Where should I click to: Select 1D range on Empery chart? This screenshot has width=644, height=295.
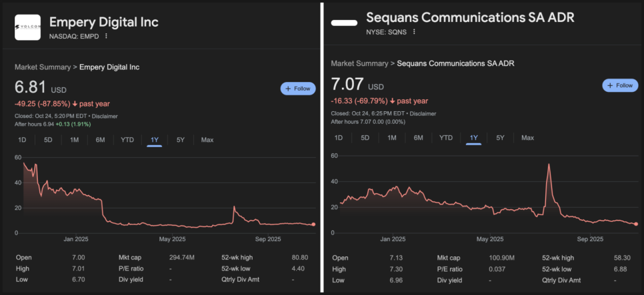pos(22,140)
